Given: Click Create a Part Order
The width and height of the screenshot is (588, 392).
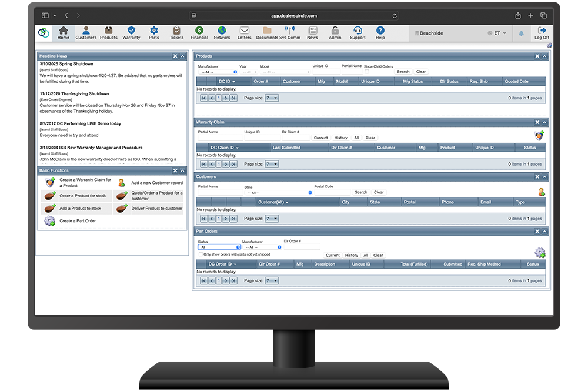Looking at the screenshot, I should tap(78, 221).
